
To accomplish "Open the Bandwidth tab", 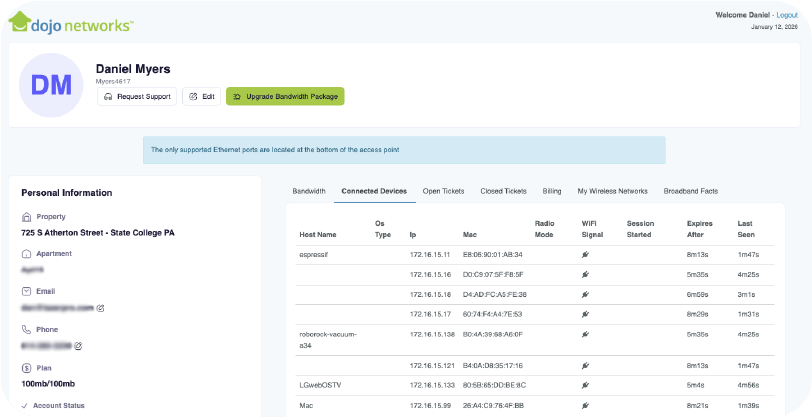I will [308, 190].
